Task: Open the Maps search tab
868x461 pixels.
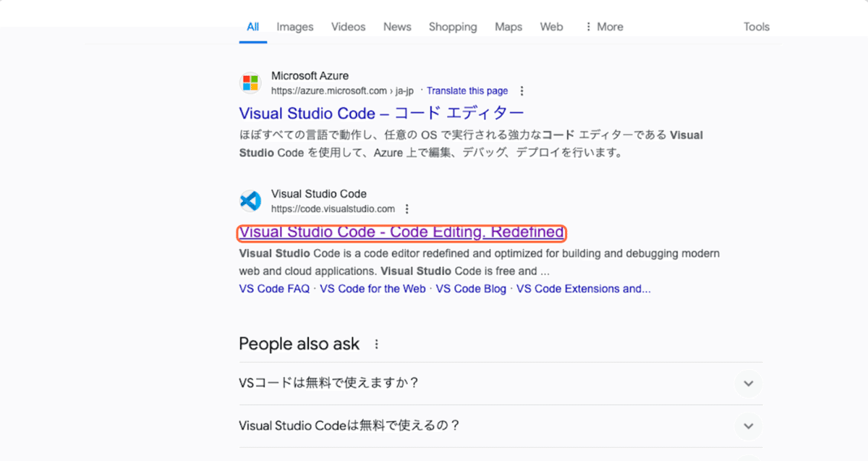Action: coord(508,26)
